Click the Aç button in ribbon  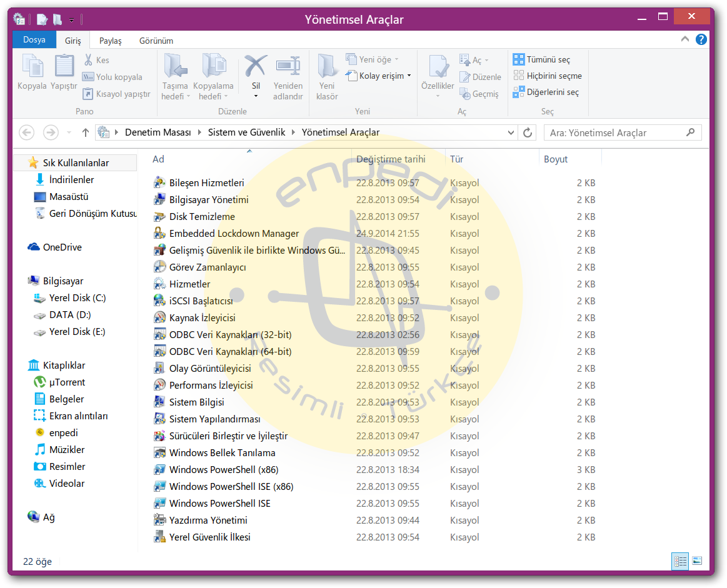pos(474,60)
